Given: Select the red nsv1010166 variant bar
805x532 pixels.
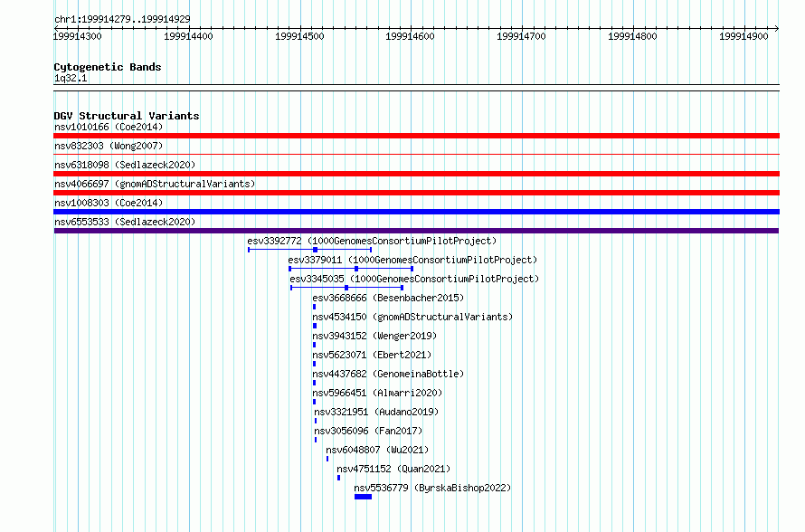Looking at the screenshot, I should (x=416, y=136).
